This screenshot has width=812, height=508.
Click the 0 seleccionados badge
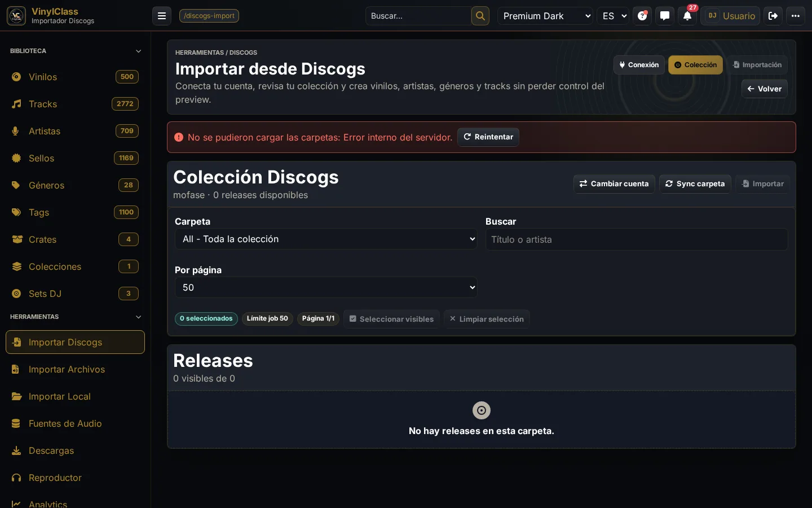pos(206,319)
